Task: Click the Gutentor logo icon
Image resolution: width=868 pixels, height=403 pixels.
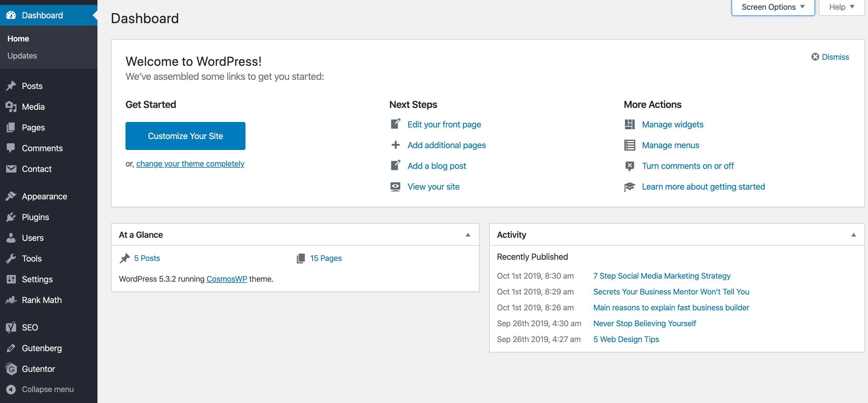Action: coord(11,369)
